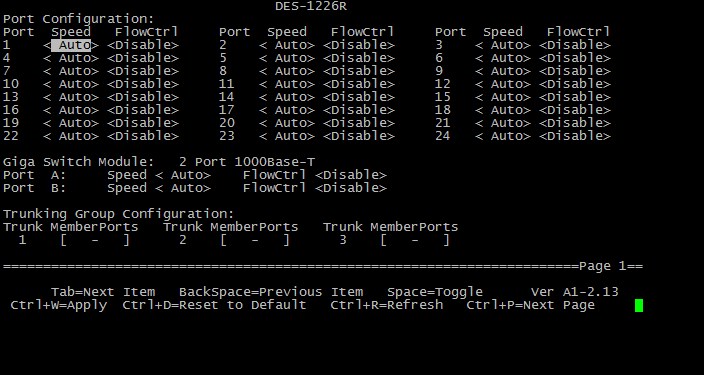Click the green terminal cursor block
This screenshot has height=375, width=704.
pos(639,305)
